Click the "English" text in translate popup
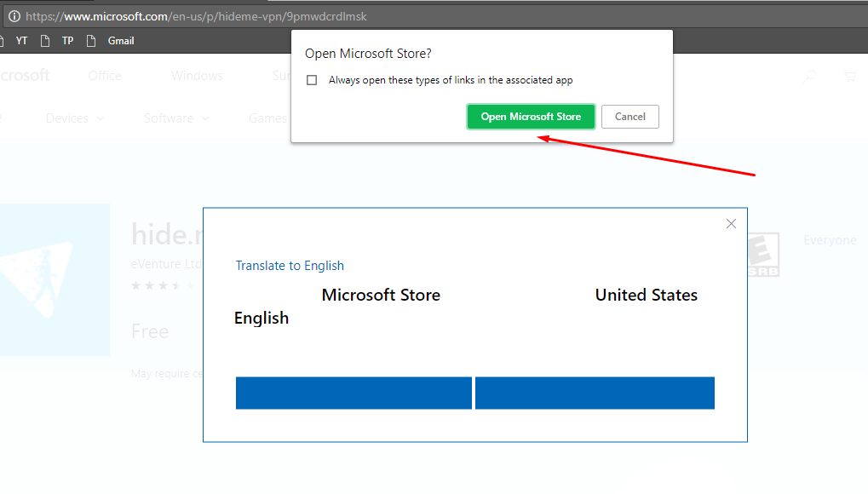 point(262,319)
